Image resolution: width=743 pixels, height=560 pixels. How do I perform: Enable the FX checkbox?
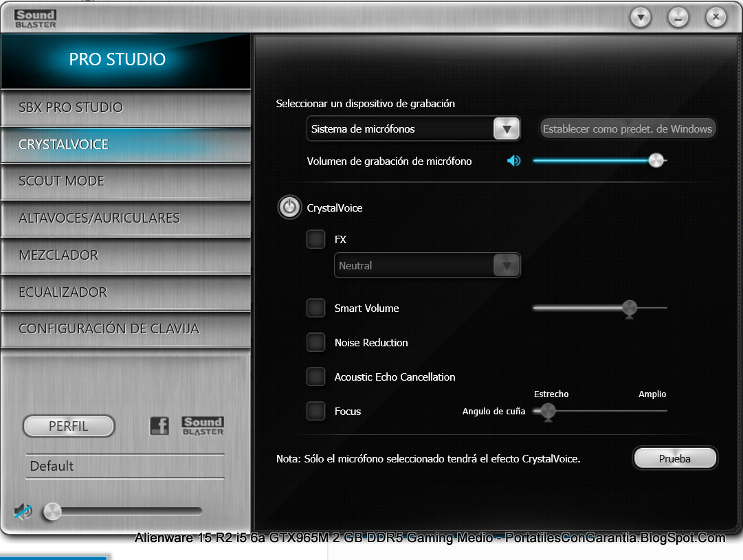pyautogui.click(x=315, y=239)
